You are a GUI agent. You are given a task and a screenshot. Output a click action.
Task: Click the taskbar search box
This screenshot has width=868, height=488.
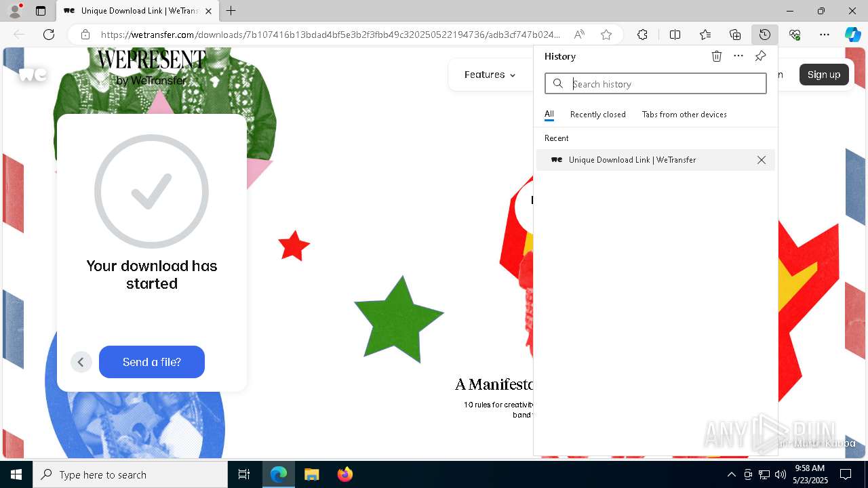tap(130, 474)
